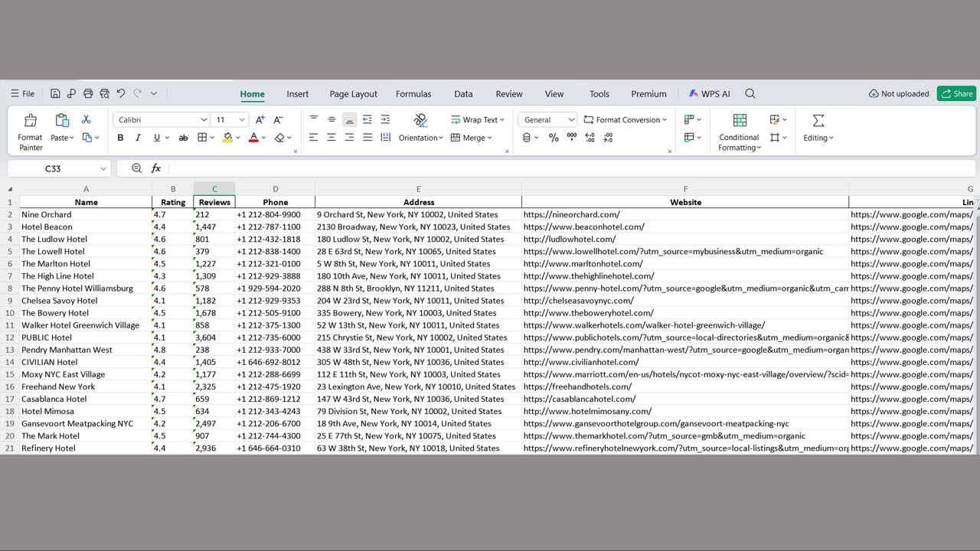Open WPS AI
Image resolution: width=980 pixels, height=551 pixels.
[x=709, y=93]
